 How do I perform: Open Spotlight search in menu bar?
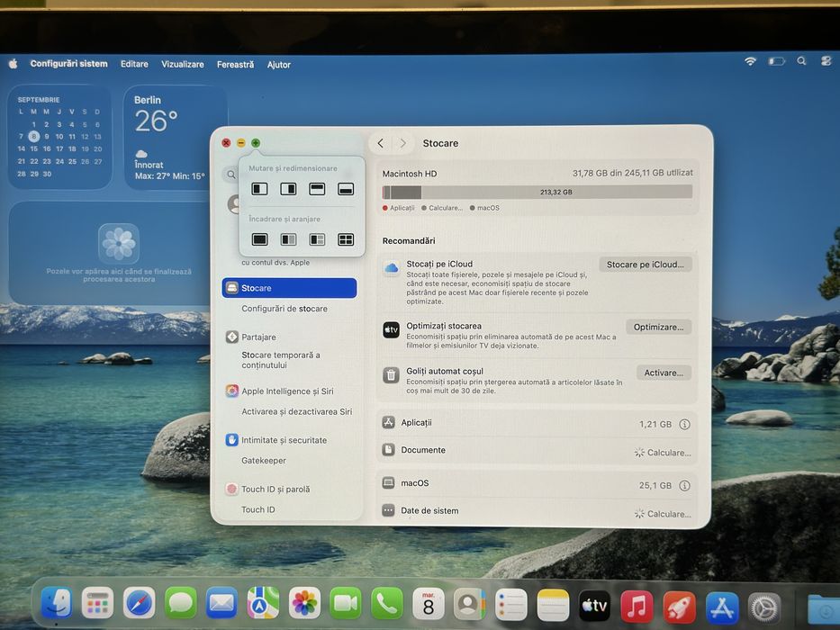point(801,61)
